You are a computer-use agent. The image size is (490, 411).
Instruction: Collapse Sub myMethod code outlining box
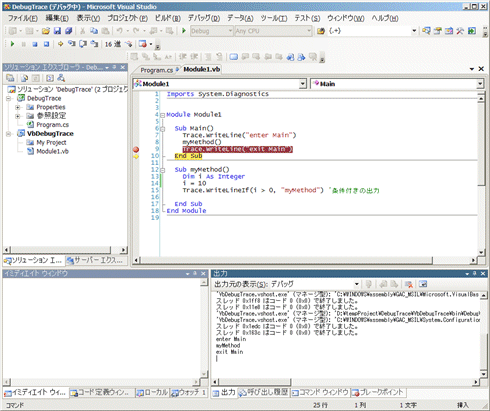point(163,170)
